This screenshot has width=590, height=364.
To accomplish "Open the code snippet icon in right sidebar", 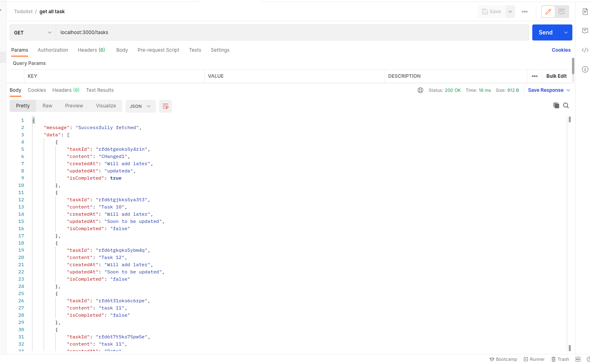I will (x=585, y=50).
